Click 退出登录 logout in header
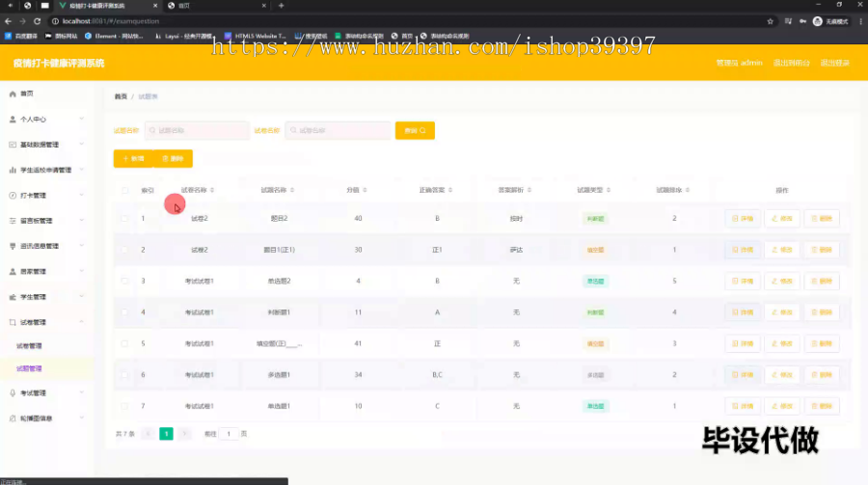The height and width of the screenshot is (485, 868). pos(835,63)
